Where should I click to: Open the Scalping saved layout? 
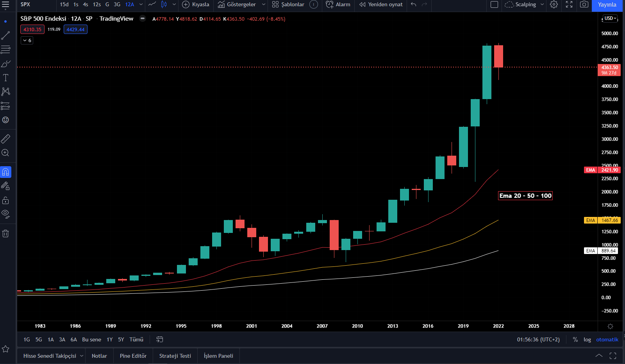click(x=521, y=5)
